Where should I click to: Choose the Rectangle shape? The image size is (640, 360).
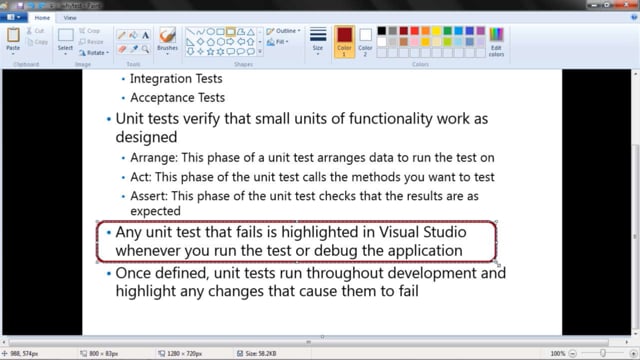coord(220,32)
